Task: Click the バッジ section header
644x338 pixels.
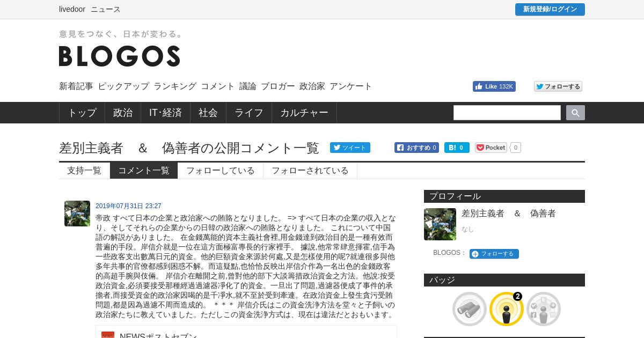Action: (x=504, y=280)
